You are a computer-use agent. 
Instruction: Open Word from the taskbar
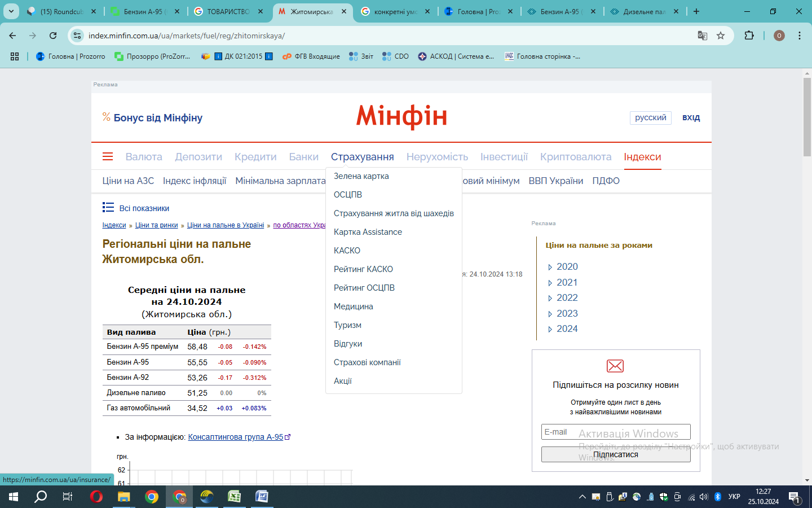(262, 497)
